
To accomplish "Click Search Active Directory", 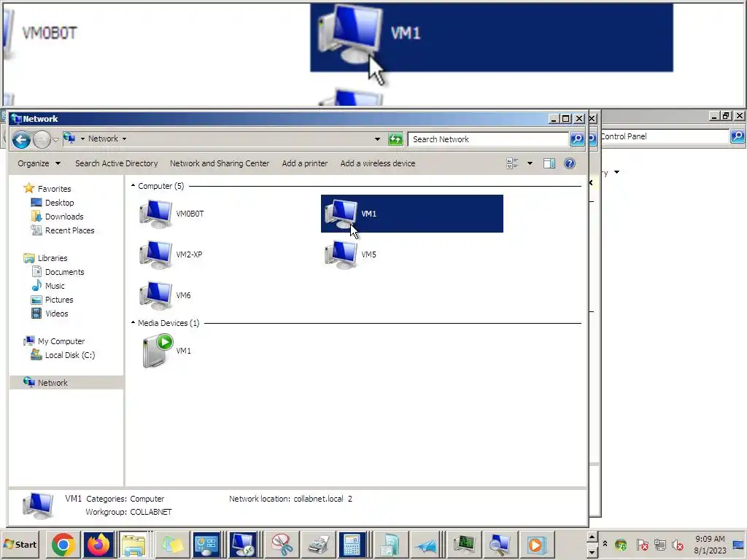I will click(x=116, y=163).
